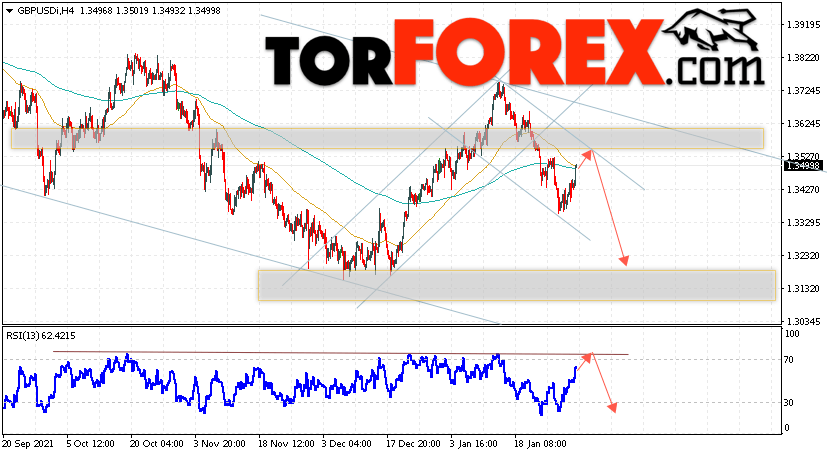827x455 pixels.
Task: Click the 3 Dec 04:00 time label
Action: 347,444
